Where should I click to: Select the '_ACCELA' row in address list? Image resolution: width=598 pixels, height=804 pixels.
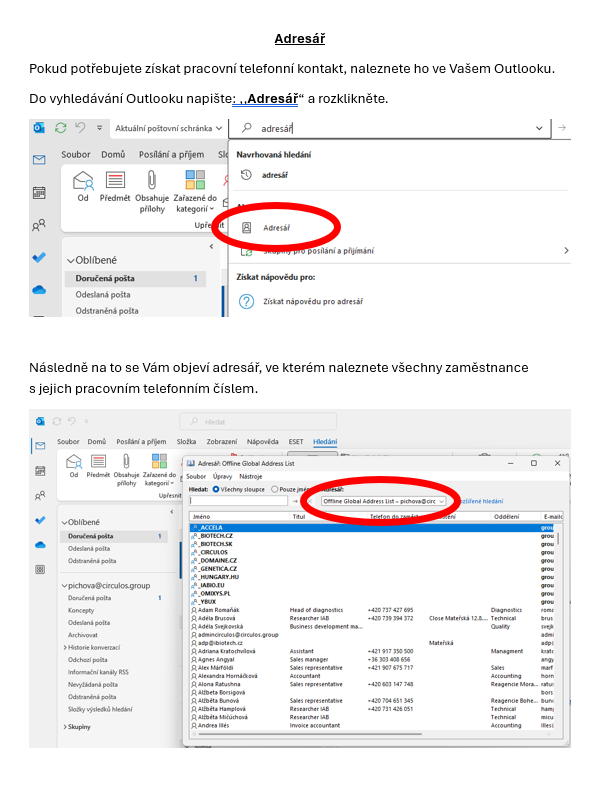[372, 528]
